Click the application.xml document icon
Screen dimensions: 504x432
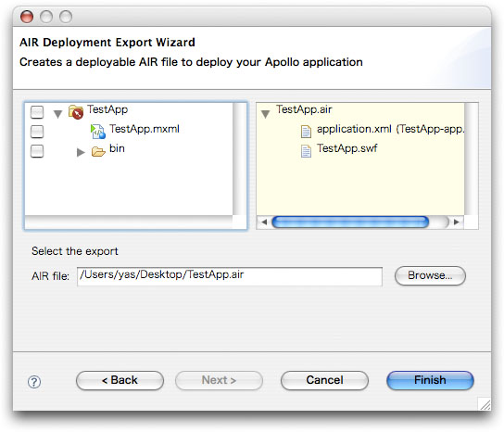(x=306, y=132)
